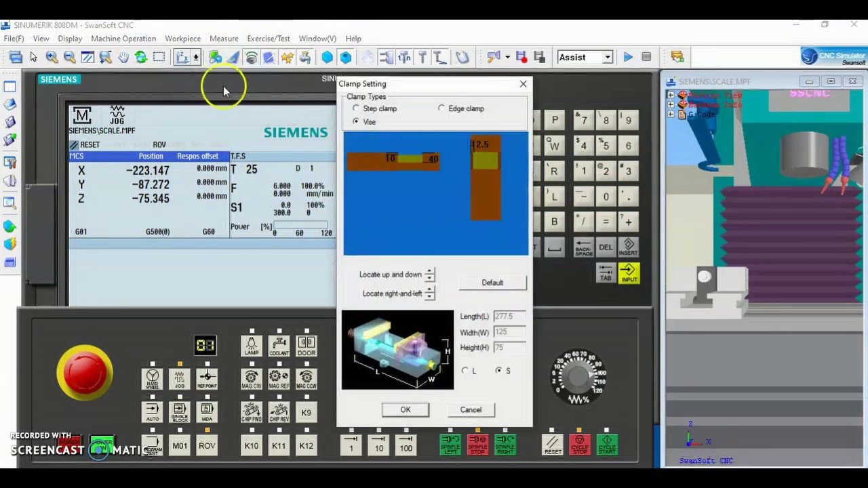Click the DOOR key on machine panel
The width and height of the screenshot is (868, 488).
tap(307, 346)
